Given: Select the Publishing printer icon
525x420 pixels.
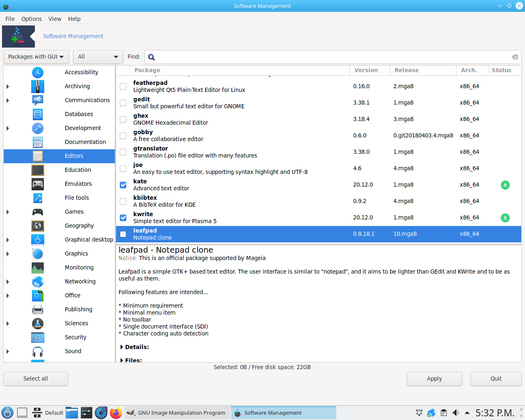Looking at the screenshot, I should [x=38, y=310].
